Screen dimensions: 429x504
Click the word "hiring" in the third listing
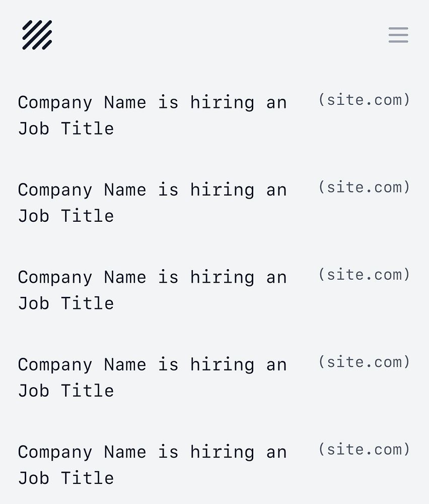(222, 278)
